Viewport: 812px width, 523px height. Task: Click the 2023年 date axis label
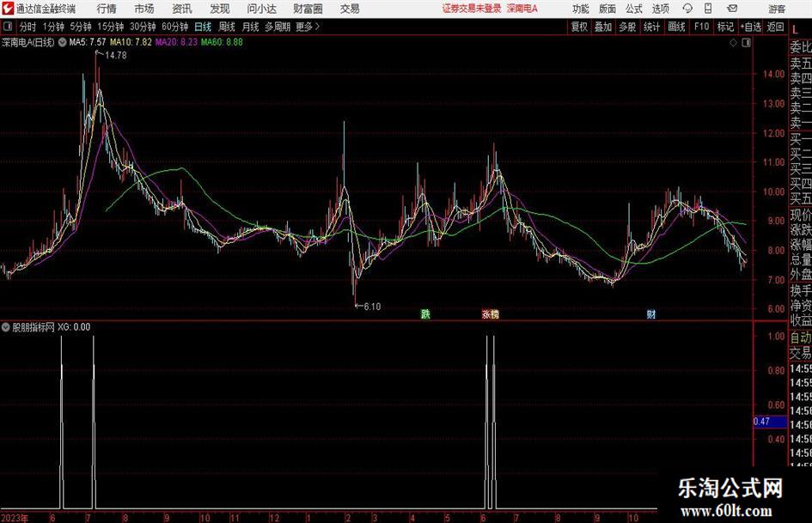[15, 518]
